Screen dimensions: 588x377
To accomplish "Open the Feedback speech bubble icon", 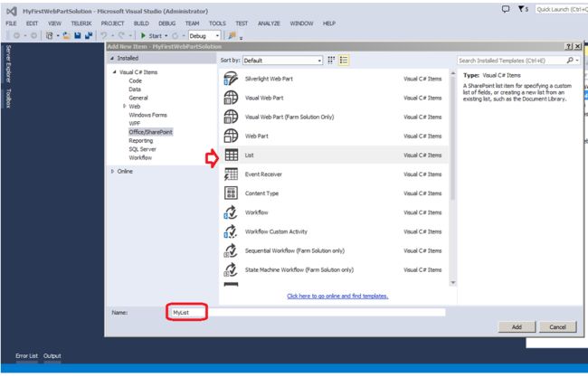I will click(506, 9).
